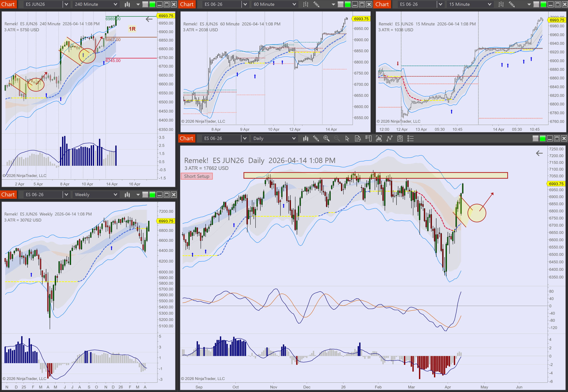Open Indicators icon in Daily chart toolbar

[x=390, y=138]
